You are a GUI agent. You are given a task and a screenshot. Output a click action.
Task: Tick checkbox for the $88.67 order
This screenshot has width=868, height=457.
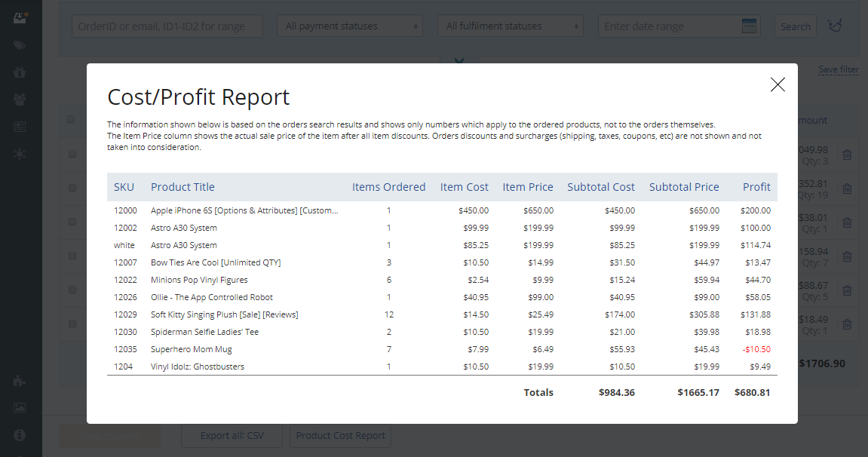72,290
